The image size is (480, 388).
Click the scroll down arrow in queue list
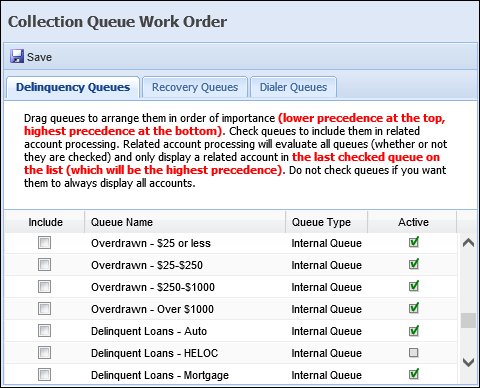click(468, 362)
